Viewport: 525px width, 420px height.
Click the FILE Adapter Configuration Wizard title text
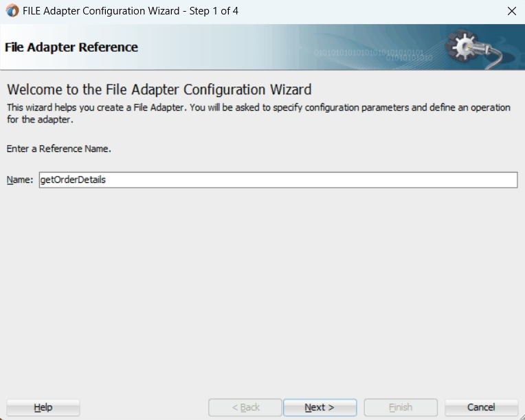click(101, 11)
